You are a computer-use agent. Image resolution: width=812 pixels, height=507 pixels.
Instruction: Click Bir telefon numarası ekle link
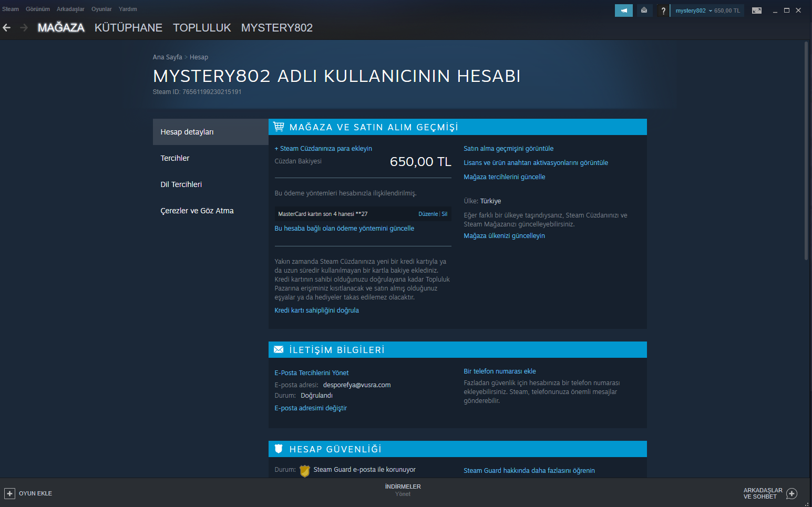click(500, 371)
